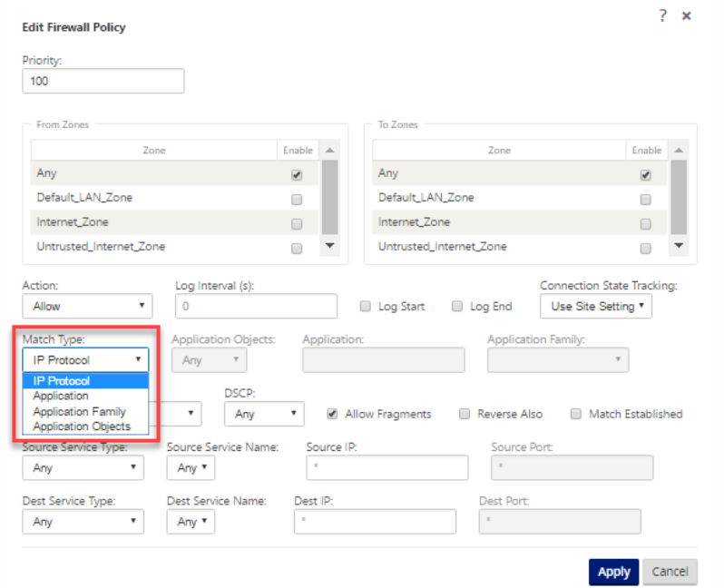Click the From Zones scrollbar thumb

tap(329, 197)
